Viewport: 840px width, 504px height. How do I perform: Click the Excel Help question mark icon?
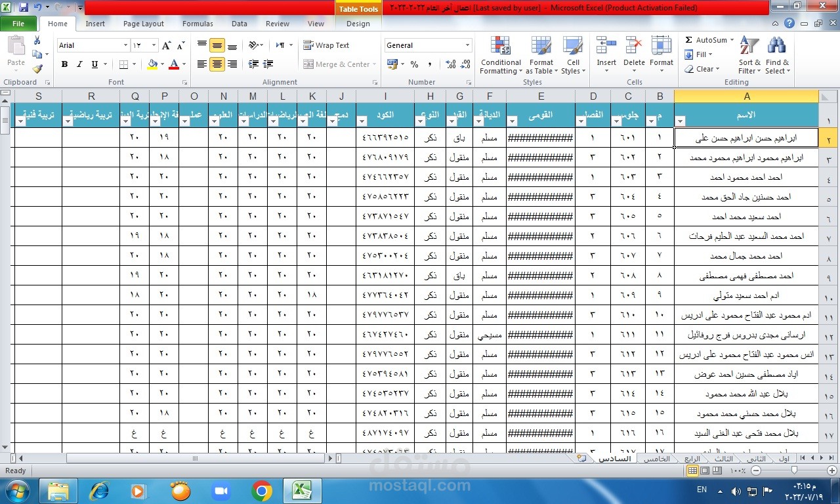tap(789, 23)
